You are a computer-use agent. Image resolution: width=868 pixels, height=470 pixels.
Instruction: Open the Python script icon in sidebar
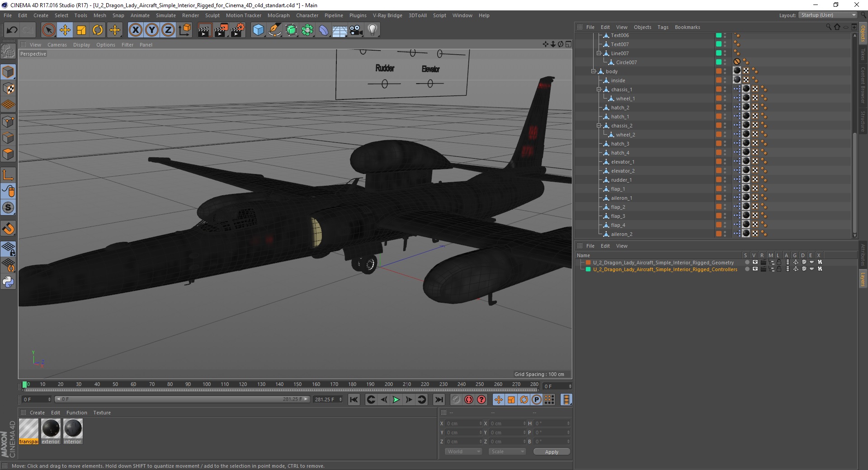point(8,282)
